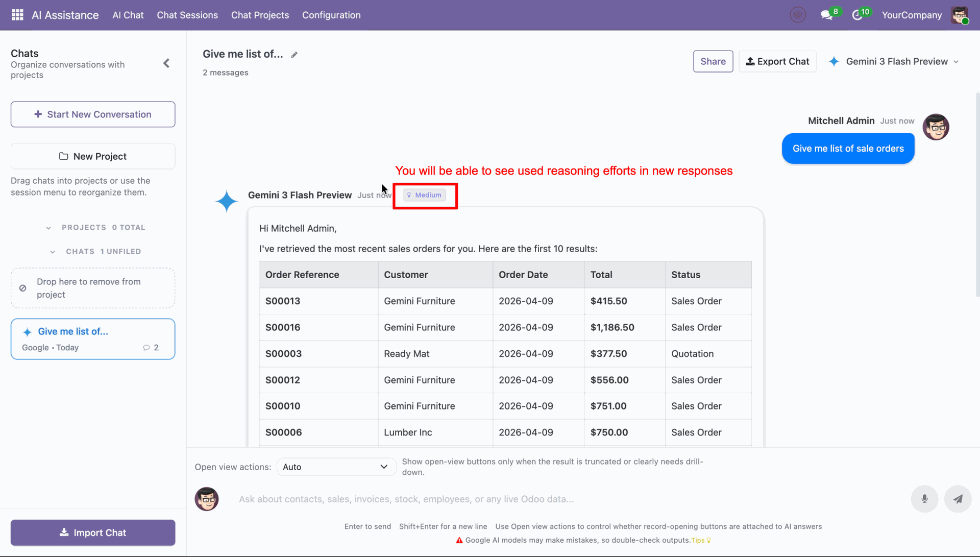Screen dimensions: 980x557
Task: Click the YourCompany company switcher
Action: coord(912,15)
